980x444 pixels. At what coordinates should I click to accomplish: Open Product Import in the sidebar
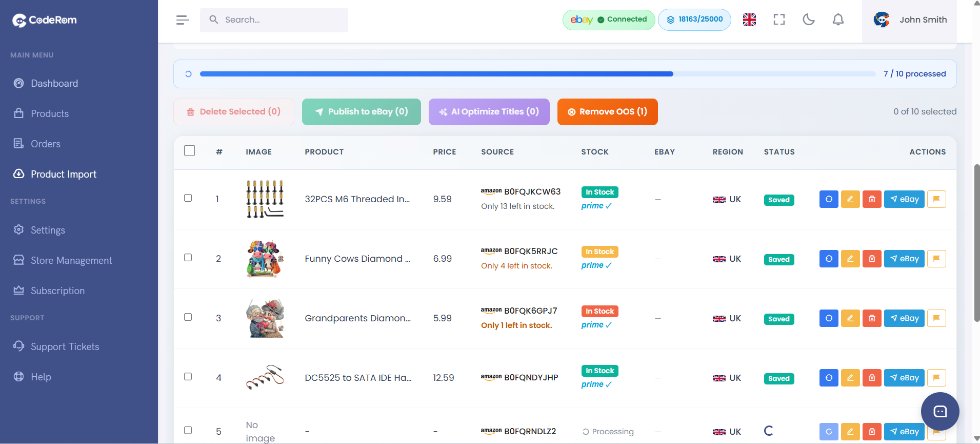pos(63,174)
